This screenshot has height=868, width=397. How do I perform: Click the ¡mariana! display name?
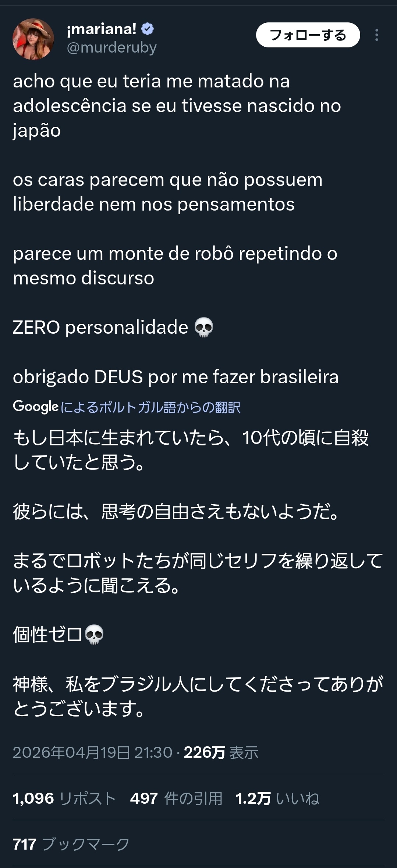(x=102, y=29)
